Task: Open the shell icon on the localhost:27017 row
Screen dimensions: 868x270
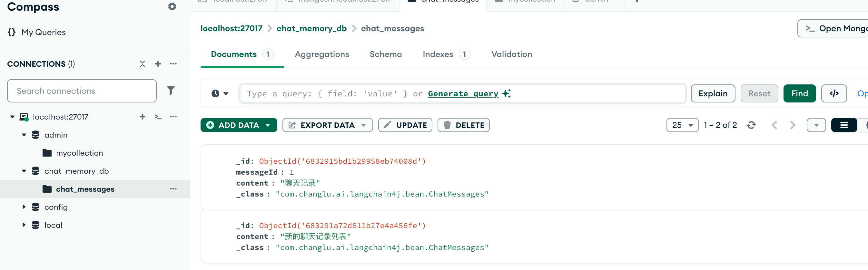Action: coord(158,117)
